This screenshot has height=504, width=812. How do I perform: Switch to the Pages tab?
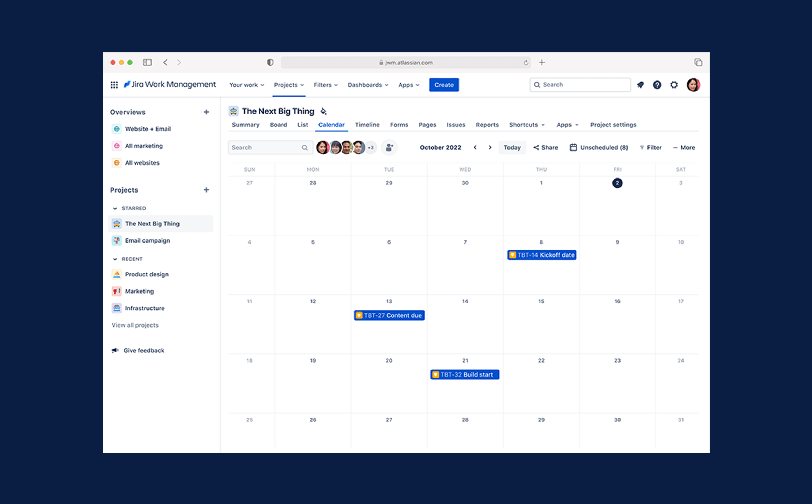427,125
